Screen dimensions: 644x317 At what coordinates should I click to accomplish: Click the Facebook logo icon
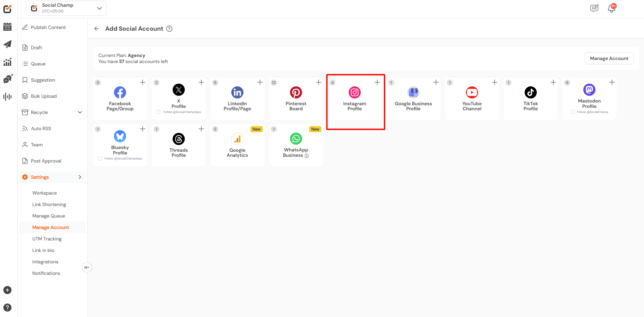[120, 92]
